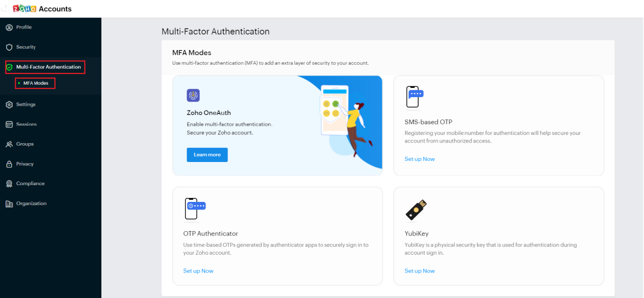
Task: Click the SMS-based OTP heading
Action: click(428, 122)
